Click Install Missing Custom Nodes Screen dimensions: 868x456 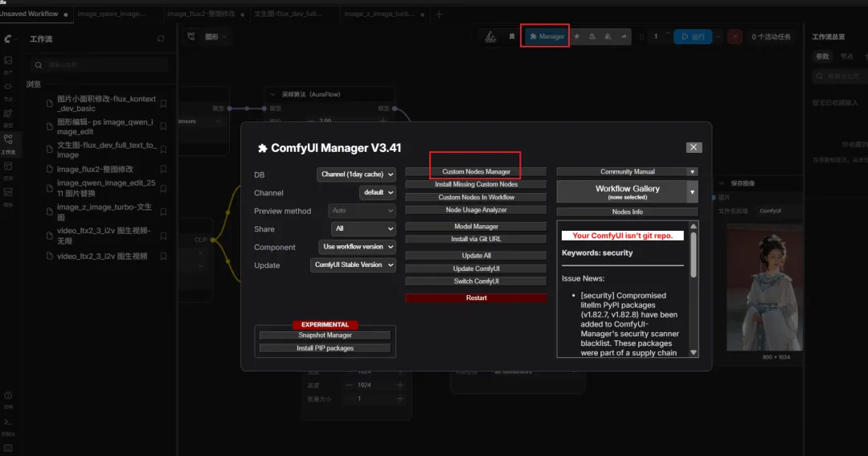pyautogui.click(x=476, y=184)
